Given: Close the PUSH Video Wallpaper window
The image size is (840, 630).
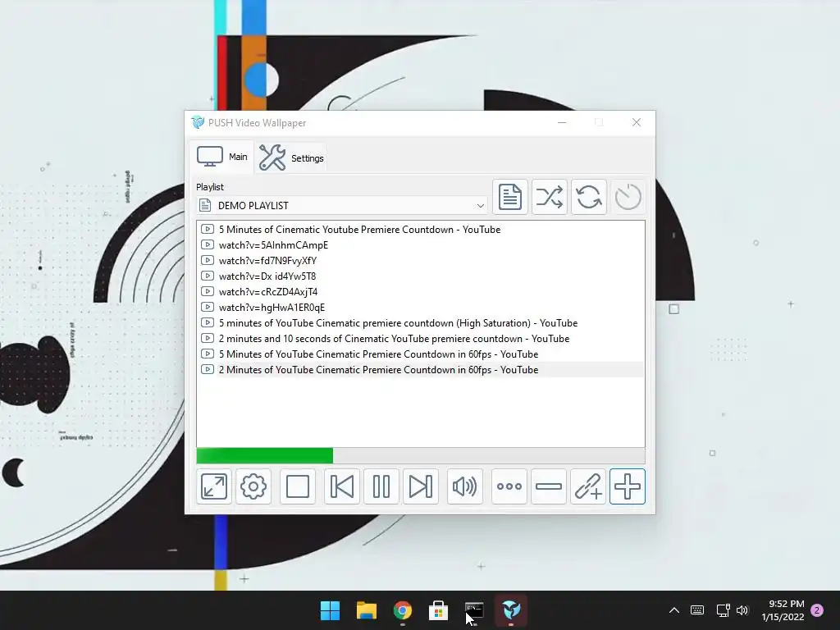Looking at the screenshot, I should click(637, 123).
